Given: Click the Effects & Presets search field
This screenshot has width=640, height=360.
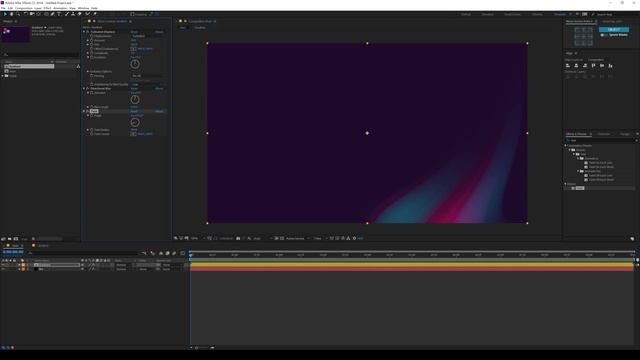Looking at the screenshot, I should pos(600,140).
